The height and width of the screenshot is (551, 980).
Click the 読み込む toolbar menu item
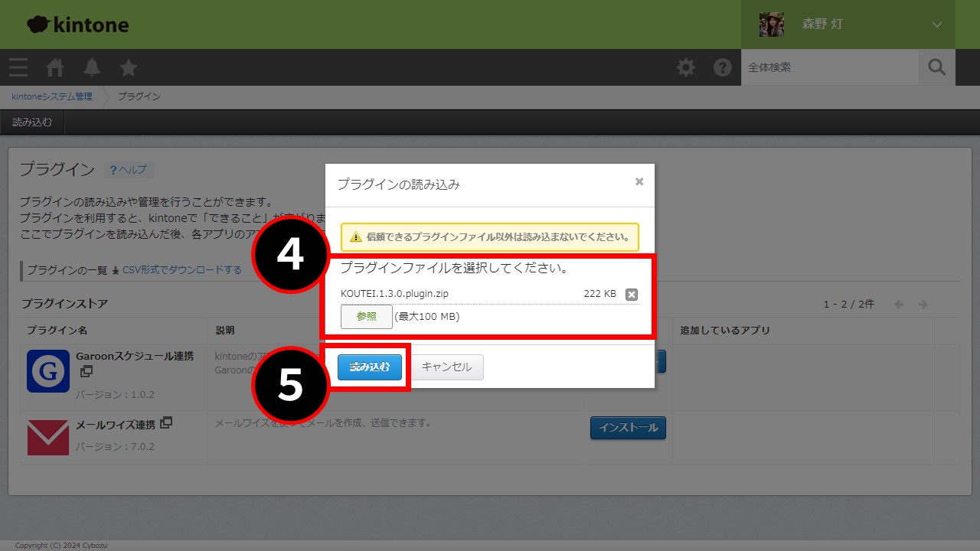(x=32, y=122)
